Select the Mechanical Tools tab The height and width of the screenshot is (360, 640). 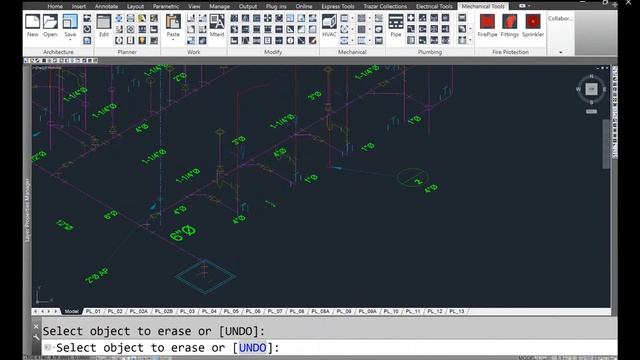tap(483, 6)
